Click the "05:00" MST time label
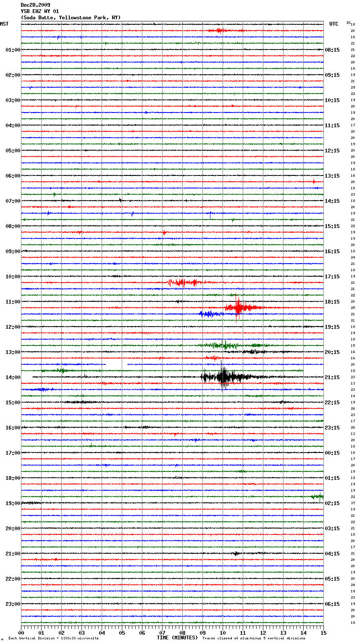This screenshot has height=644, width=357. (x=13, y=151)
